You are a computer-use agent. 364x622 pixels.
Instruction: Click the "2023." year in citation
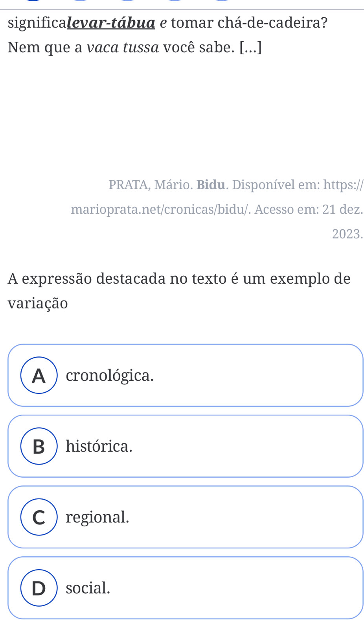(347, 234)
